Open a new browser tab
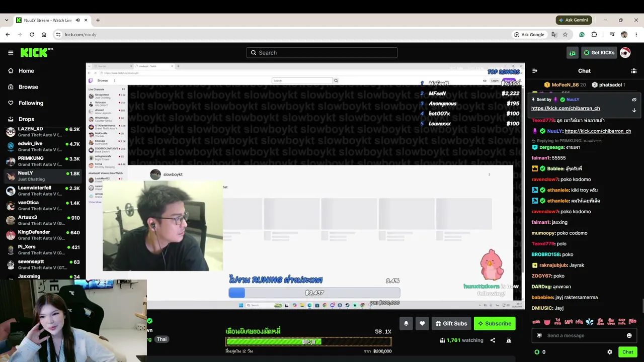644x362 pixels. point(98,20)
